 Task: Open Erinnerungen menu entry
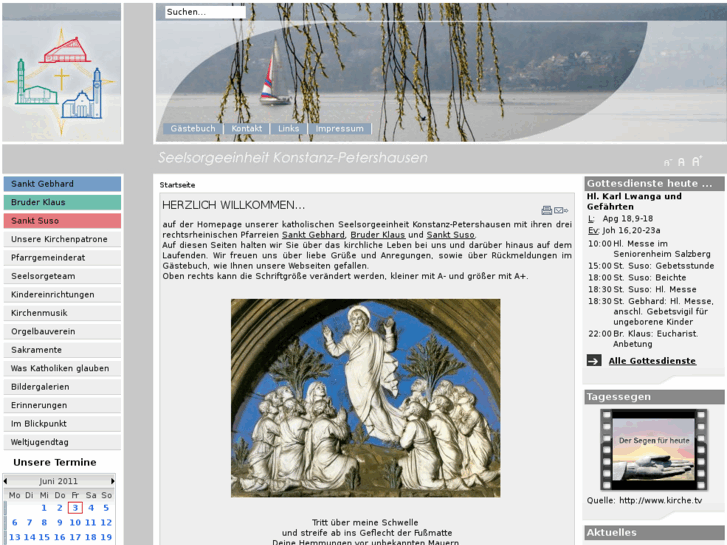[62, 405]
